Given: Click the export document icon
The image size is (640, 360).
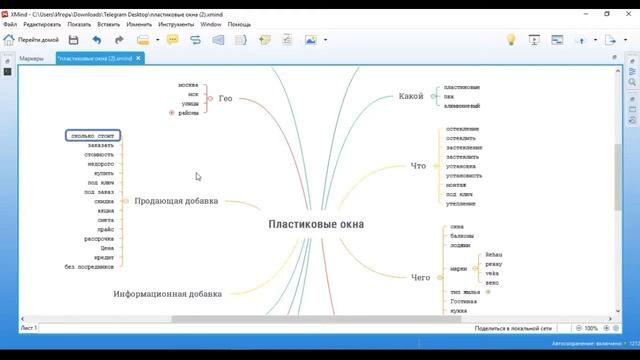Looking at the screenshot, I should (x=610, y=40).
